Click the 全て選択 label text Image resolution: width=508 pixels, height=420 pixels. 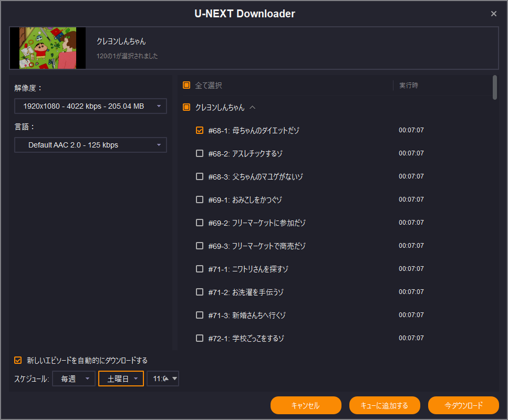(x=209, y=85)
